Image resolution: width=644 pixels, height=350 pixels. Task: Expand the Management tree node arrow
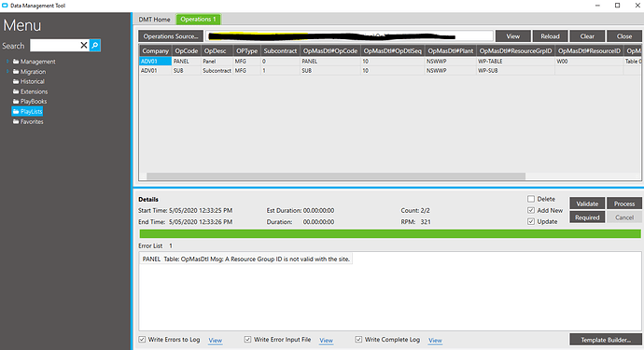(7, 62)
